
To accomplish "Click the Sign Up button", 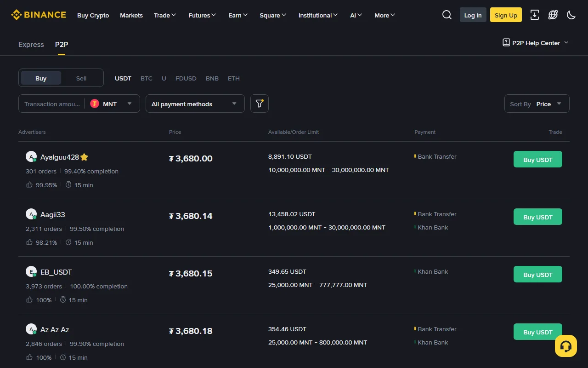I will [x=506, y=15].
